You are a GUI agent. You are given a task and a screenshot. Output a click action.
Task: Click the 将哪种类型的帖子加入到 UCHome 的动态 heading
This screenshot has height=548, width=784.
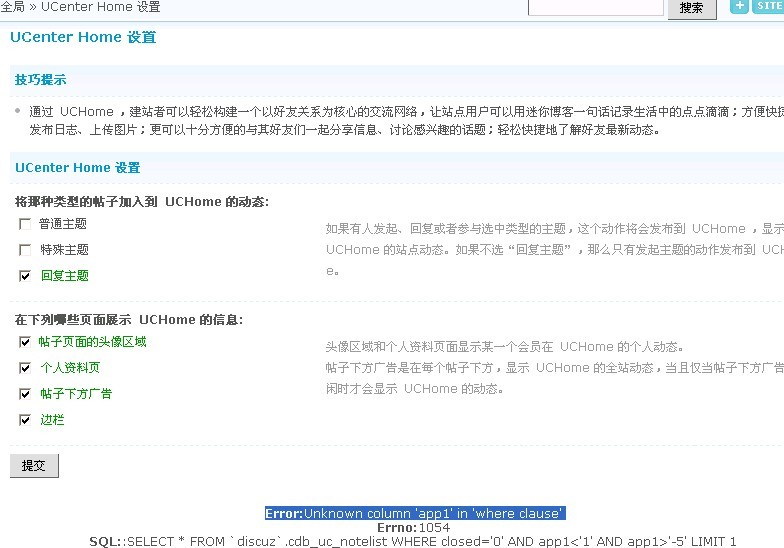click(x=142, y=202)
